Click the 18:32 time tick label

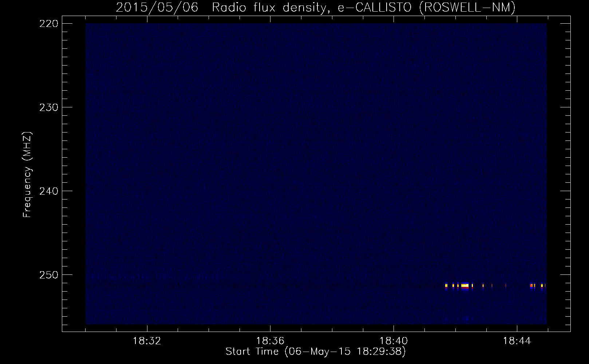(x=147, y=341)
